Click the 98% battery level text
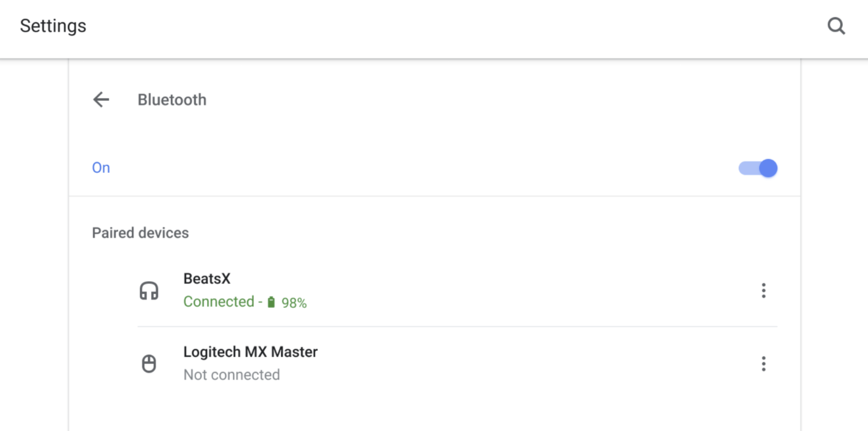868x431 pixels. [294, 303]
